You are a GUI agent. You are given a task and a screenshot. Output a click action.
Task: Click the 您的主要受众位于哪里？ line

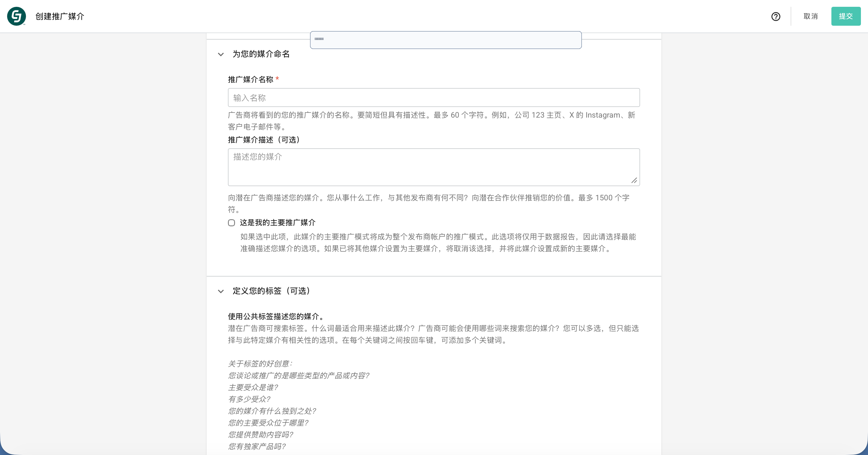point(268,422)
